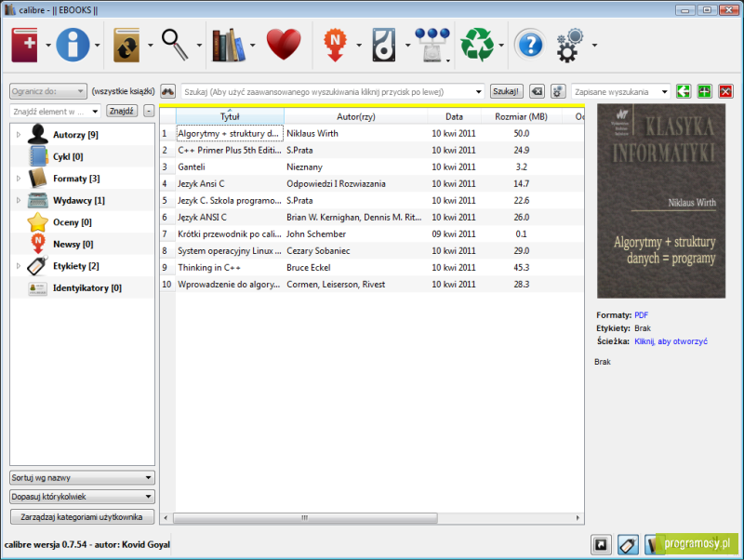Toggle cover browser icon in status bar
744x560 pixels.
(601, 544)
